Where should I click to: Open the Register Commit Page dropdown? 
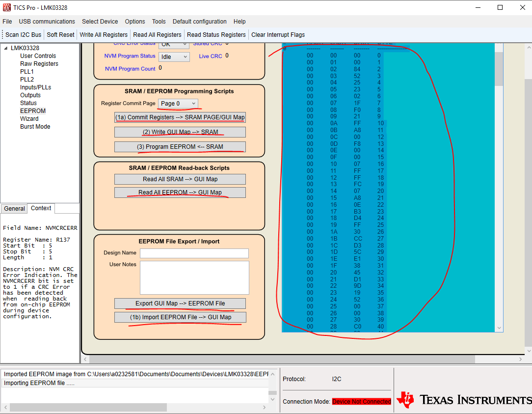tap(178, 103)
